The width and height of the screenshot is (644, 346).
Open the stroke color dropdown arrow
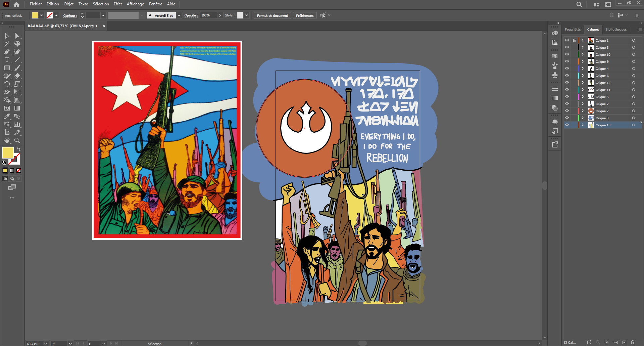point(56,15)
